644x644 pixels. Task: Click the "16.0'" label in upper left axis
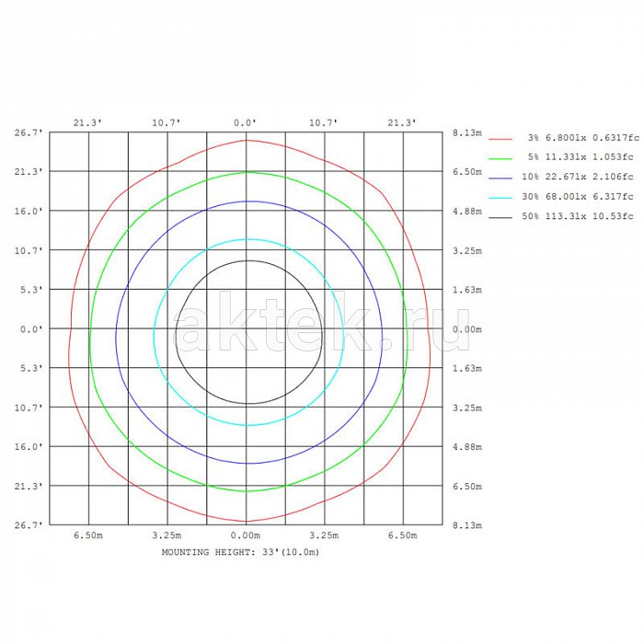(29, 211)
